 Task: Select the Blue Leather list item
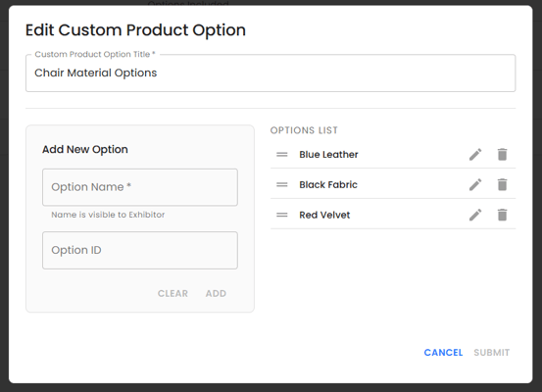click(x=393, y=155)
